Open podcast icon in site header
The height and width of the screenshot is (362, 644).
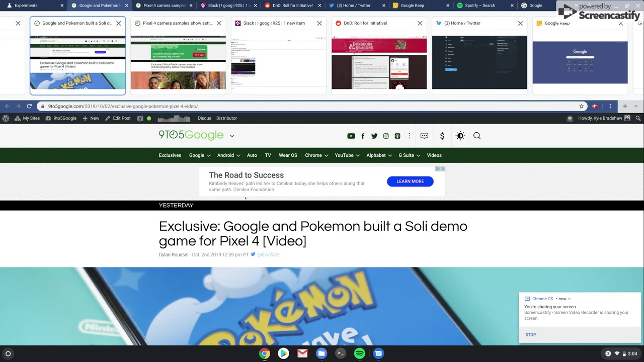tap(397, 136)
